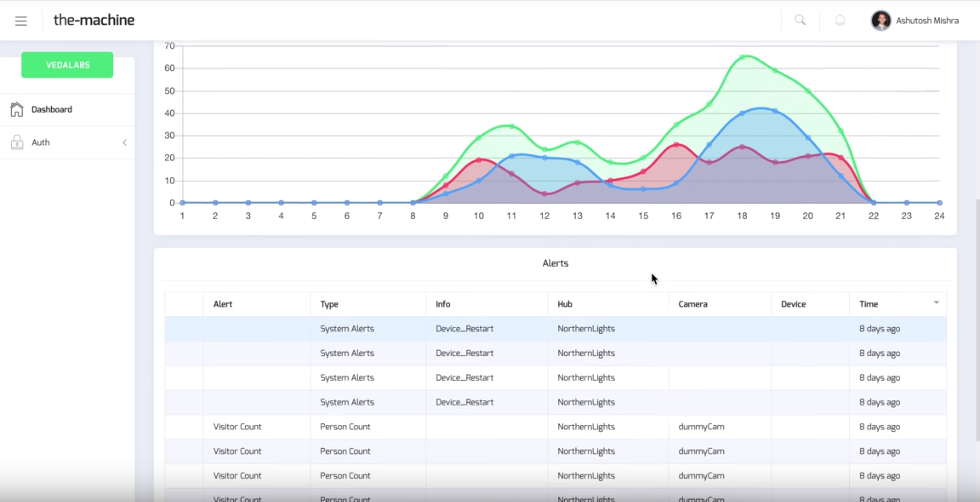Screen dimensions: 980x502
Task: Click the Hub column header
Action: (565, 304)
